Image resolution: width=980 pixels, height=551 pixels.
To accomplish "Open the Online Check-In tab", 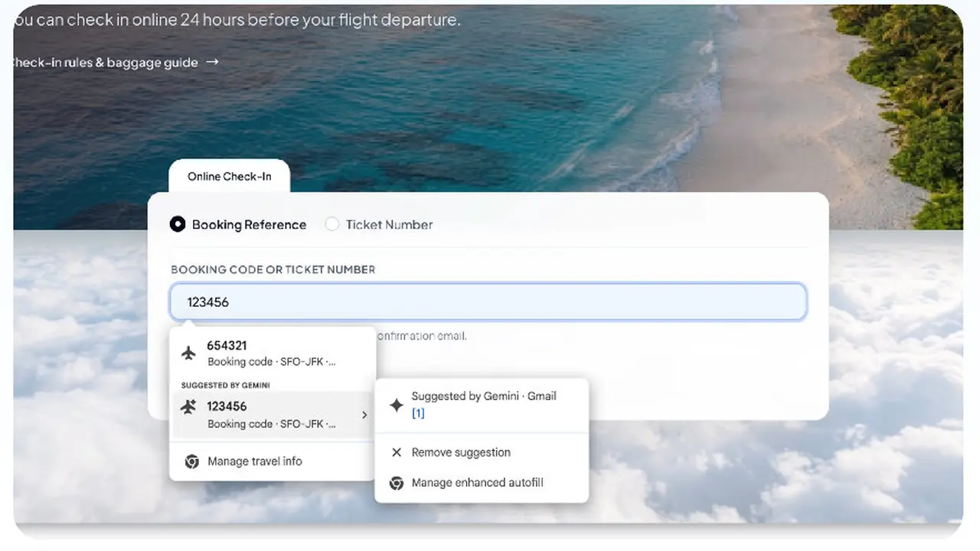I will click(229, 176).
